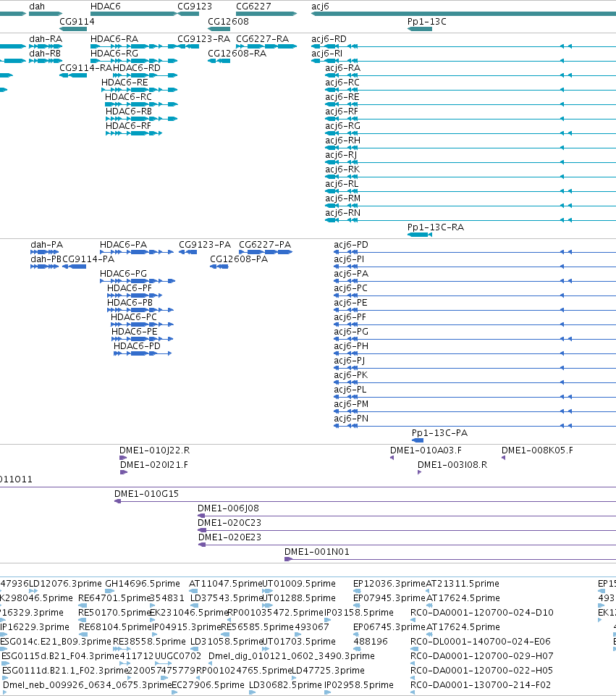Click EST RC0-DL0001-140700-024-E06

coord(481,642)
